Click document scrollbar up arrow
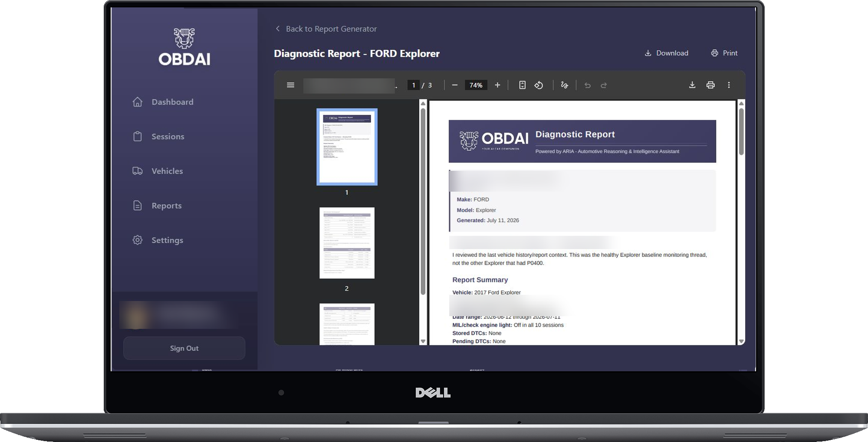The width and height of the screenshot is (868, 442). tap(741, 104)
